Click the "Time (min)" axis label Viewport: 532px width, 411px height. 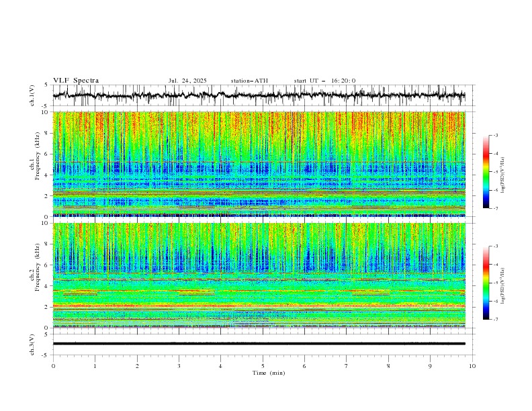(x=269, y=373)
